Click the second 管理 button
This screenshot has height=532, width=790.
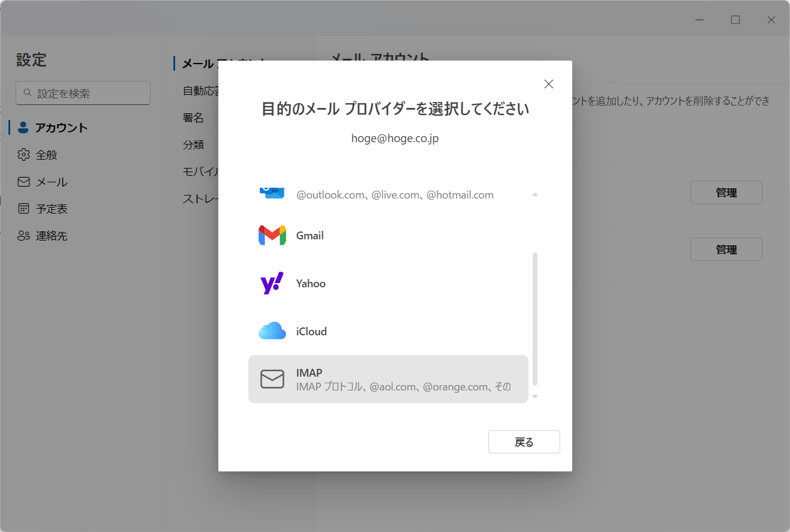click(x=726, y=250)
